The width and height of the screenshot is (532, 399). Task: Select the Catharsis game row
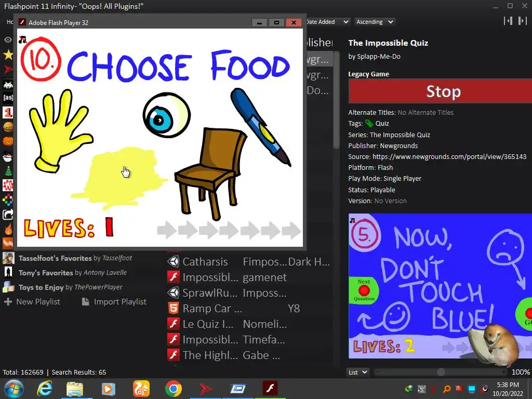[249, 262]
